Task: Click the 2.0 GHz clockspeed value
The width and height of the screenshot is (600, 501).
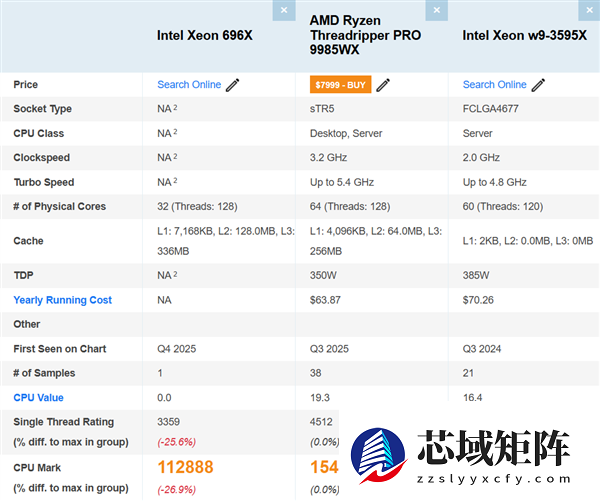Action: pyautogui.click(x=481, y=158)
